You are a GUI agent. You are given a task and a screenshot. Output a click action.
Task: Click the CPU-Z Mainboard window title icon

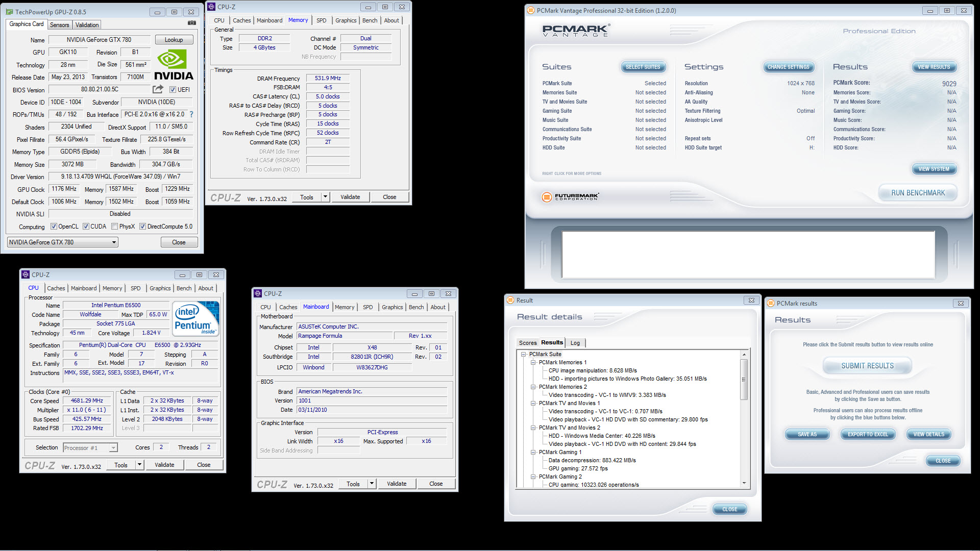[x=258, y=293]
